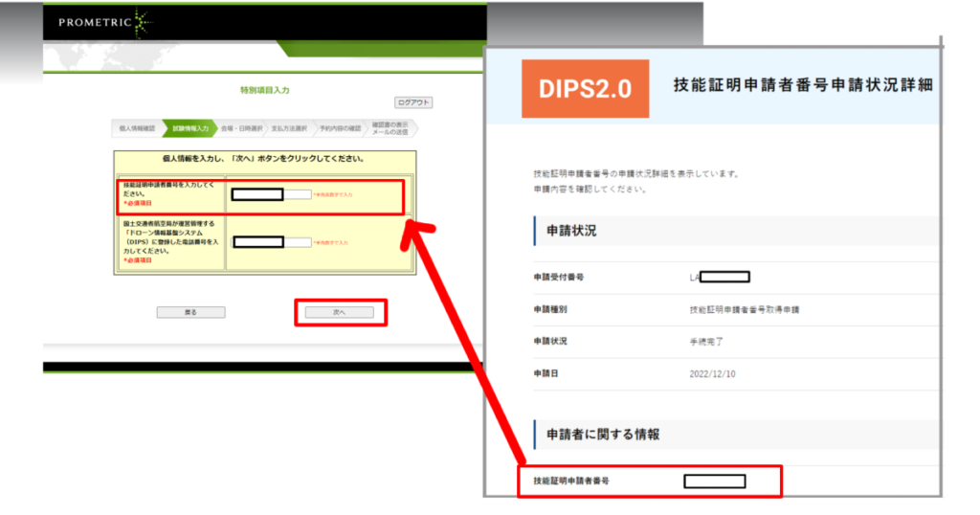Select the 試験情報入力 step

pyautogui.click(x=190, y=128)
